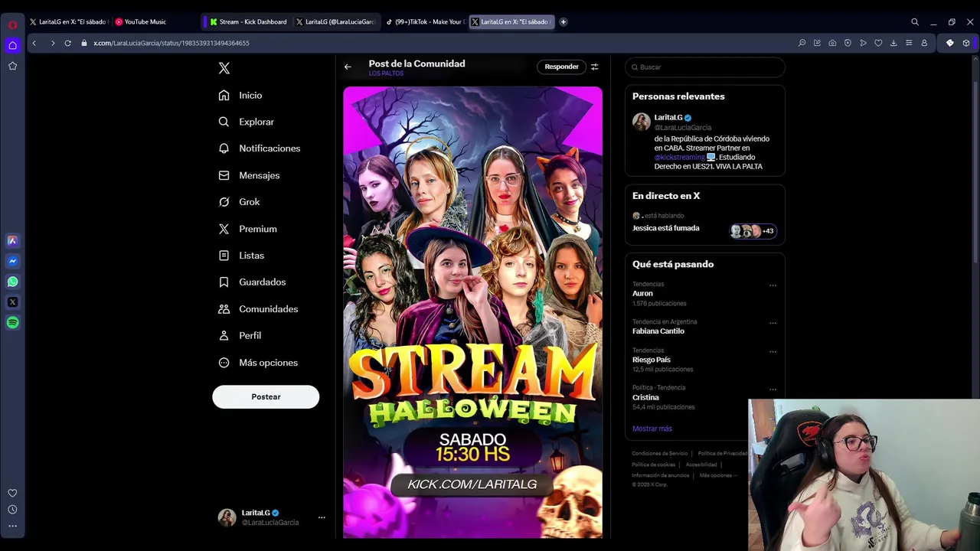Click the X logo home icon
Screen dimensions: 980x551
point(224,68)
